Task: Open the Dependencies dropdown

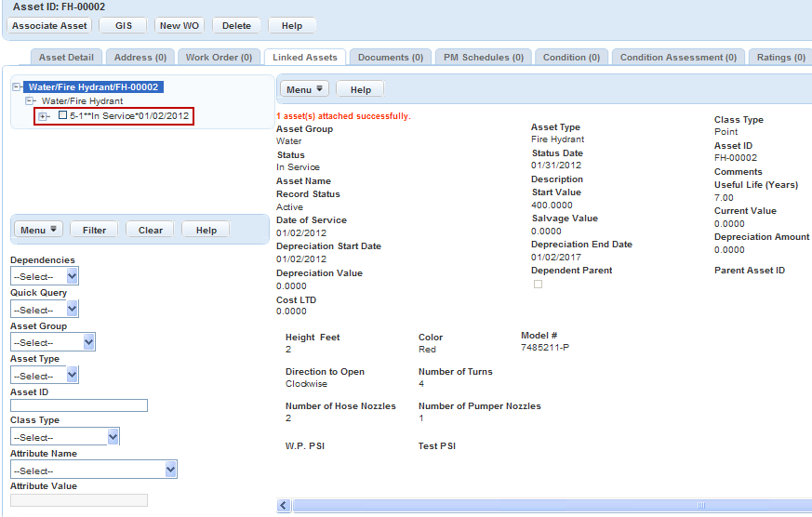Action: point(44,276)
